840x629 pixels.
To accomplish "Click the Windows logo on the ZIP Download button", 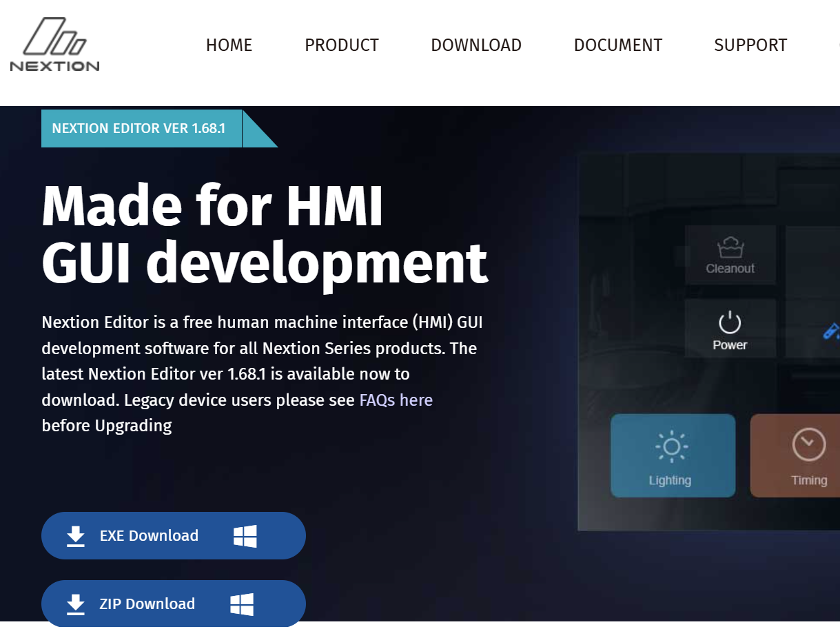I will [x=242, y=604].
